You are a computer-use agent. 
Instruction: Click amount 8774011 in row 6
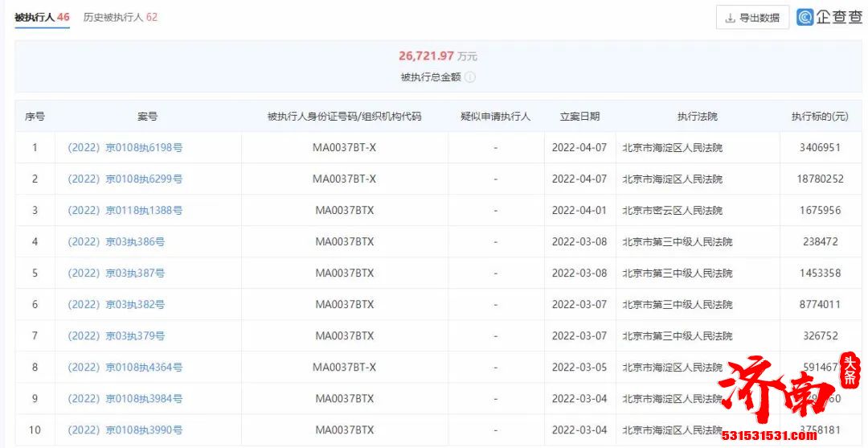(x=820, y=305)
